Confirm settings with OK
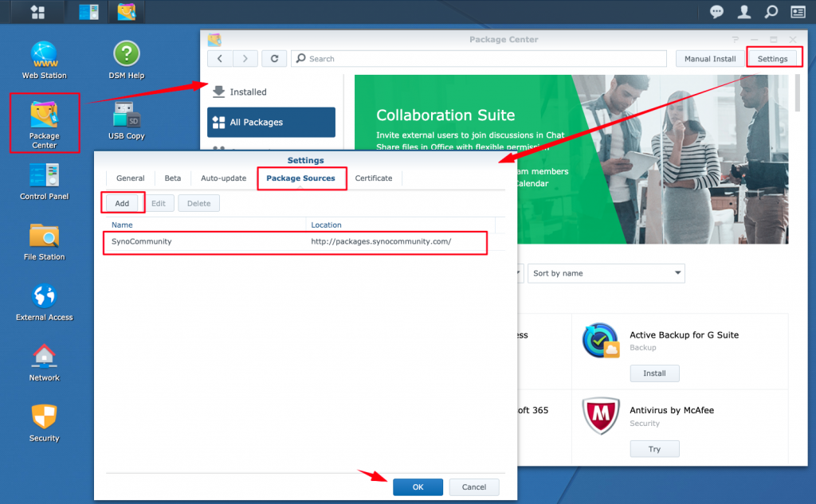This screenshot has height=504, width=816. (x=418, y=486)
